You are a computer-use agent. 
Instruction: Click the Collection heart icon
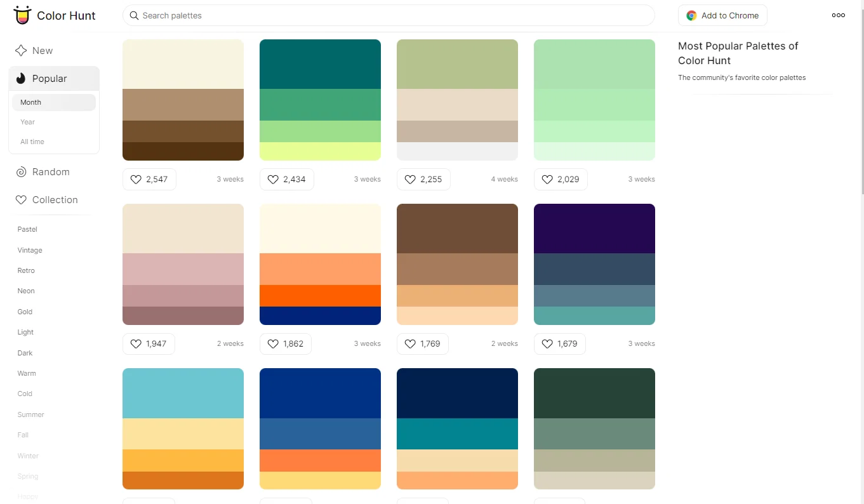pyautogui.click(x=21, y=200)
